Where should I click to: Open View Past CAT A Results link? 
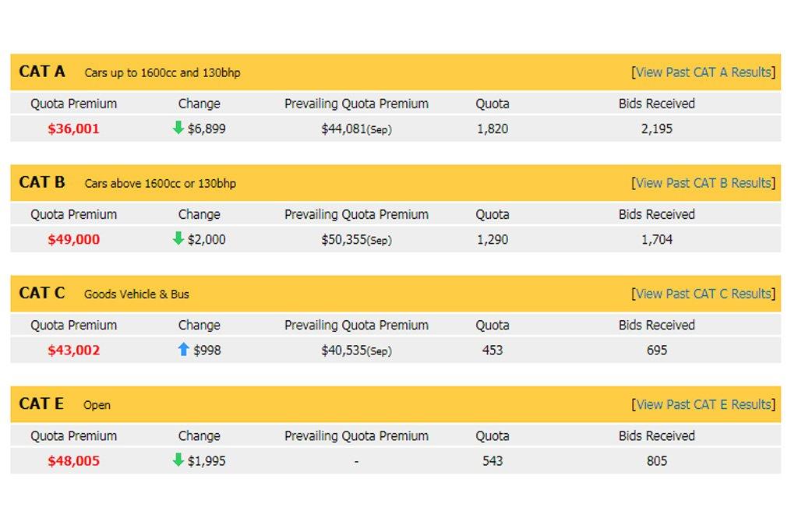703,72
